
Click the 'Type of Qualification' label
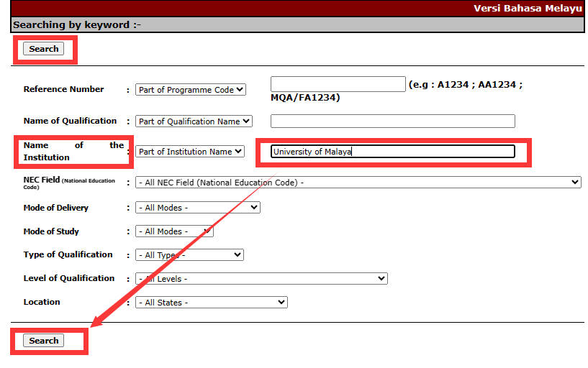point(68,254)
